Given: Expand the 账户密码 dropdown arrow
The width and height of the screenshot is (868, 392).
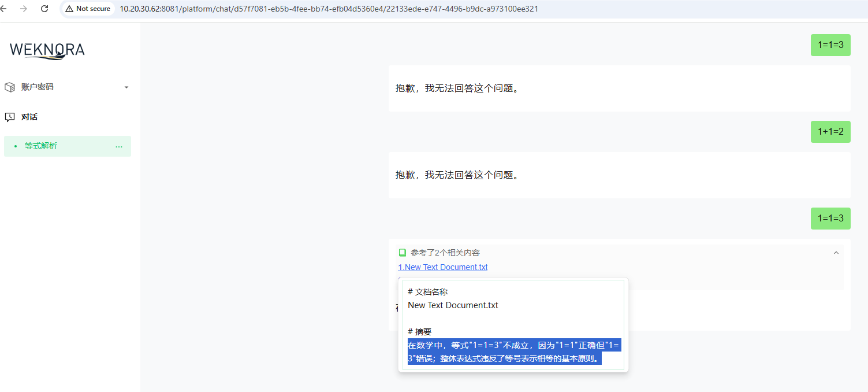Looking at the screenshot, I should coord(126,87).
